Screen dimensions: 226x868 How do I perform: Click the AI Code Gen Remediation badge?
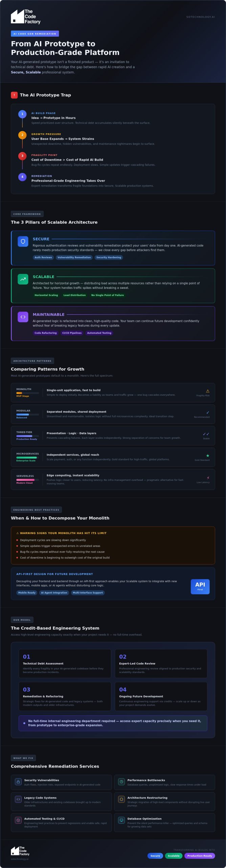[x=35, y=34]
